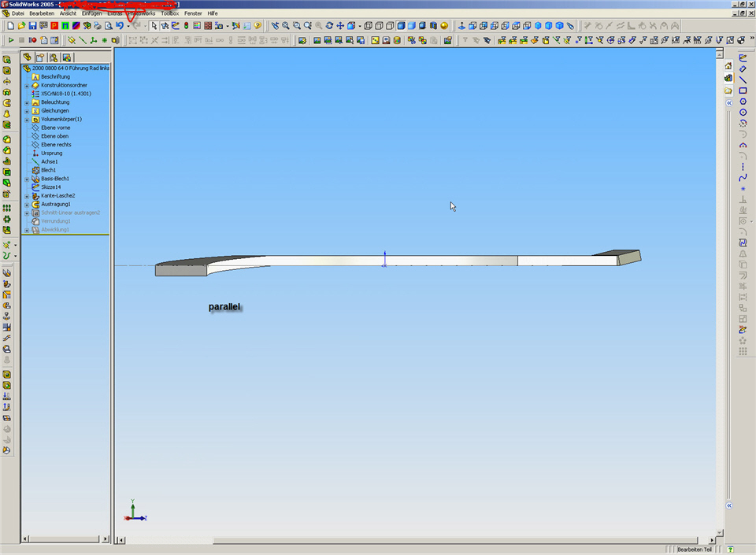Select Skizze14 in the feature tree

tap(50, 187)
